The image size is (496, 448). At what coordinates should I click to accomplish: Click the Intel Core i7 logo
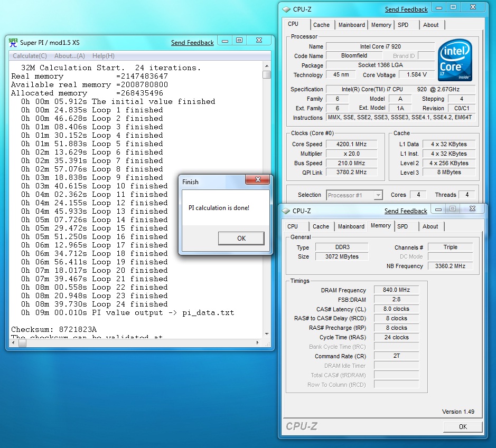(455, 59)
